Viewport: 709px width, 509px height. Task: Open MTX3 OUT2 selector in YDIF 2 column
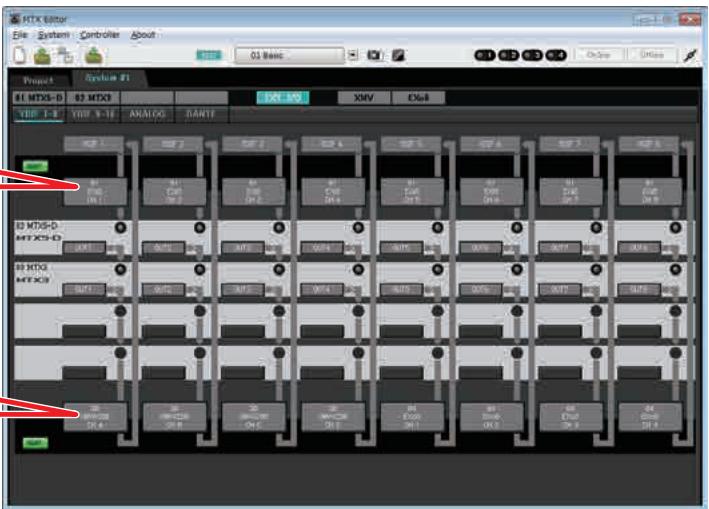[x=163, y=289]
